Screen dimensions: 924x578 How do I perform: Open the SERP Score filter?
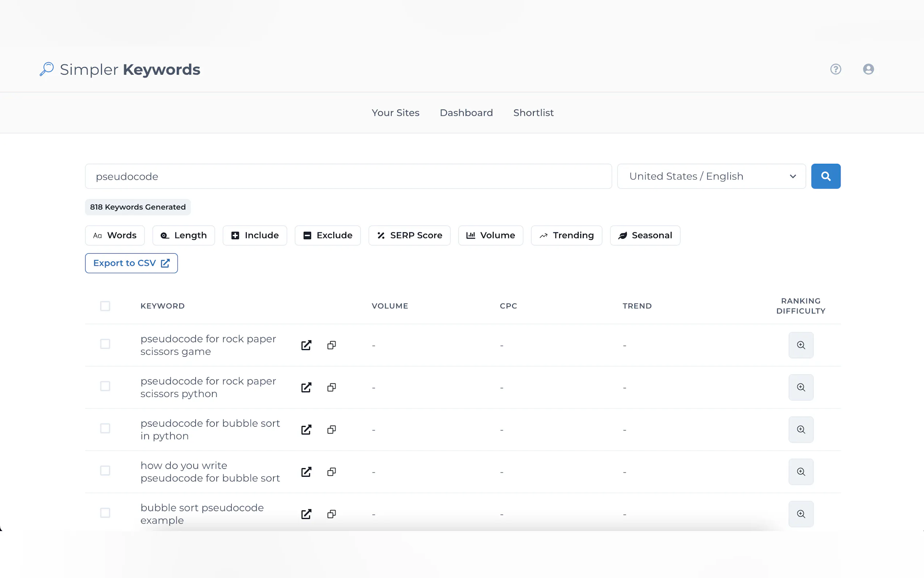click(409, 235)
